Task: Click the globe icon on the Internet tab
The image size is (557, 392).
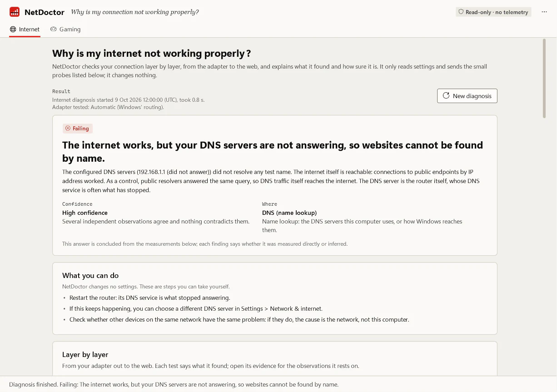Action: click(x=13, y=29)
